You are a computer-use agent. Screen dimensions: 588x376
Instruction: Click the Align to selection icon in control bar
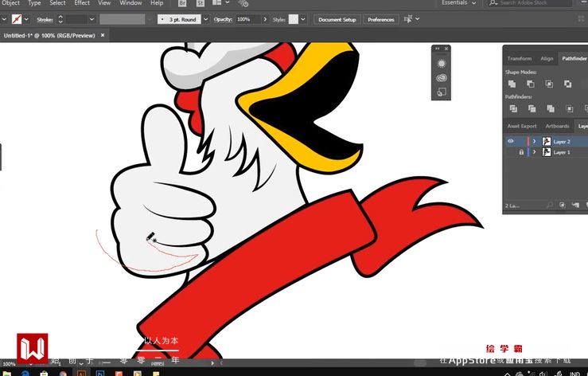408,19
